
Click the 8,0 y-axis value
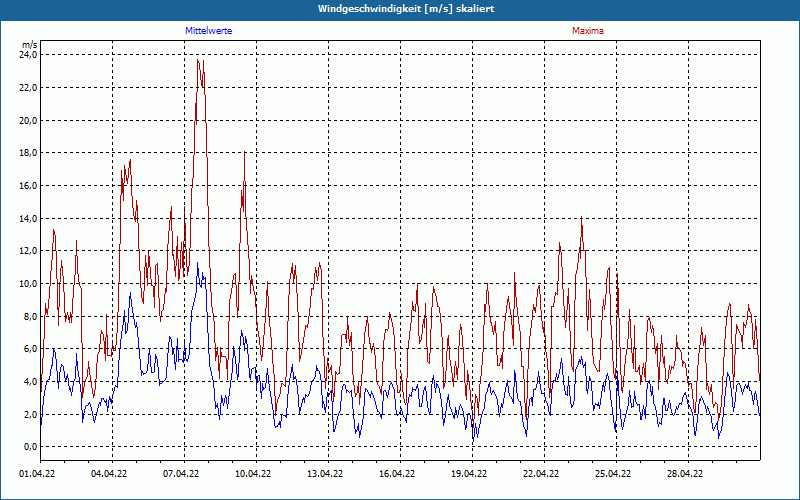click(31, 316)
